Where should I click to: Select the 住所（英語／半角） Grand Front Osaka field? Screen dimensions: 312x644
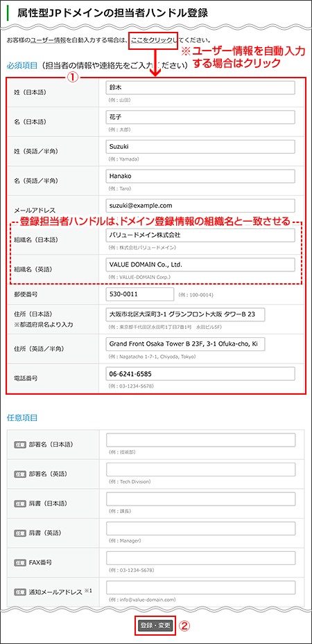tap(185, 344)
